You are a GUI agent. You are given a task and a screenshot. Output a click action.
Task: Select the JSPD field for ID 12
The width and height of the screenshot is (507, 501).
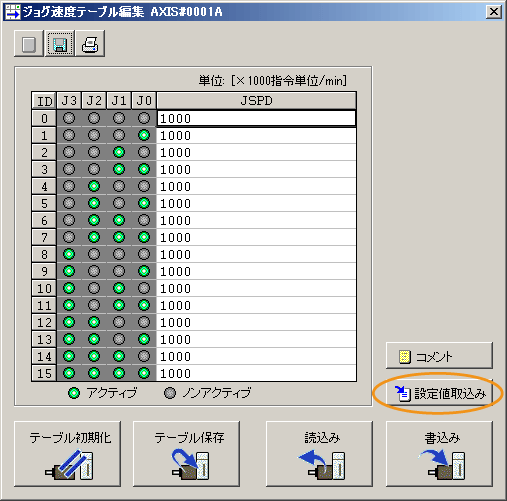(256, 322)
